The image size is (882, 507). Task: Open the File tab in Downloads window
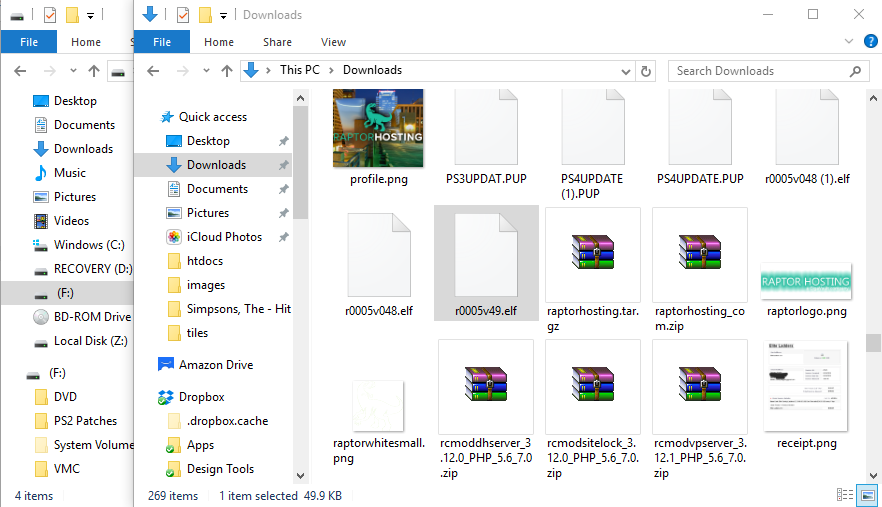pyautogui.click(x=161, y=42)
